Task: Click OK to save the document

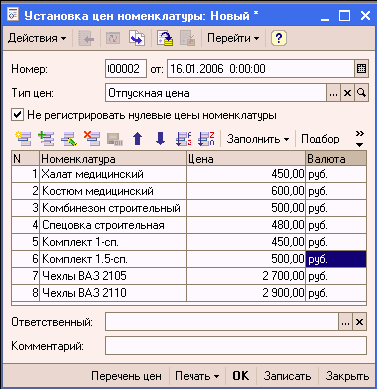Action: 241,376
